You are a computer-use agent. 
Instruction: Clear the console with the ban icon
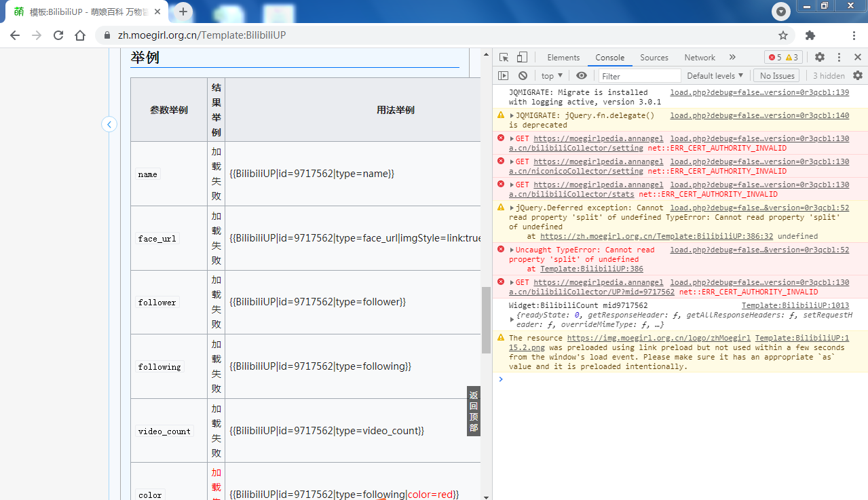[523, 76]
